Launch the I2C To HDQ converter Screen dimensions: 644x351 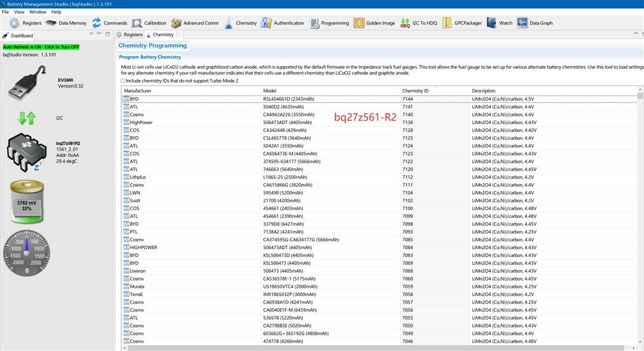pos(419,23)
